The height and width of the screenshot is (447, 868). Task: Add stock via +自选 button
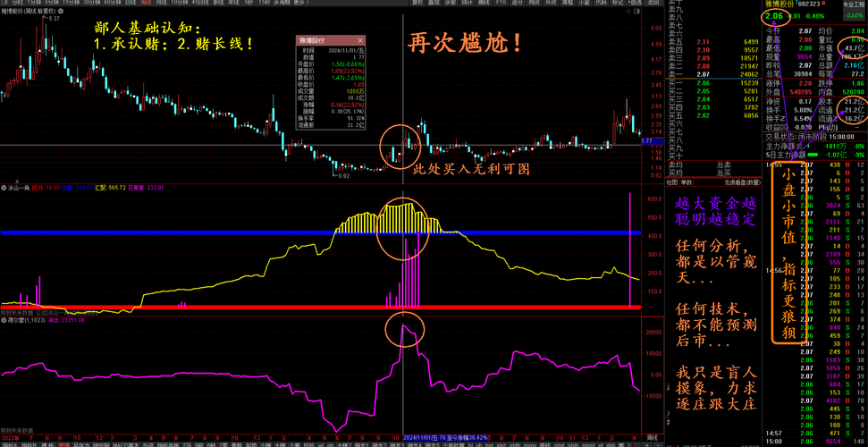[635, 3]
